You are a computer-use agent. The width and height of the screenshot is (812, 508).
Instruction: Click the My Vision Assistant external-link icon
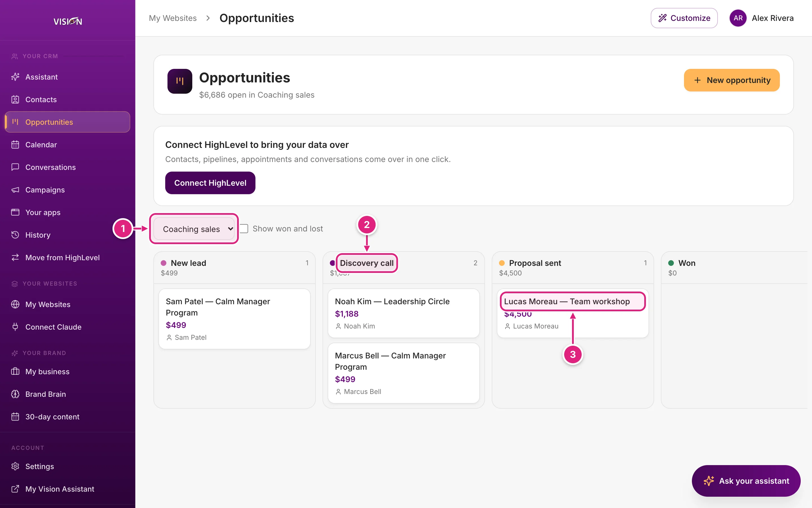point(15,489)
